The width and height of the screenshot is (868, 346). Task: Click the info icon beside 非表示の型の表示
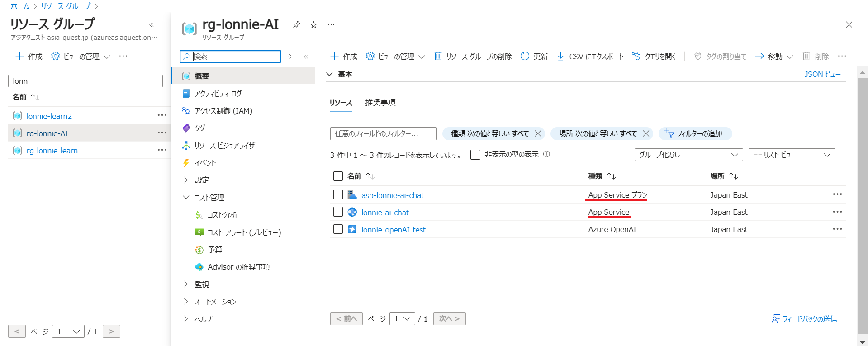point(546,154)
